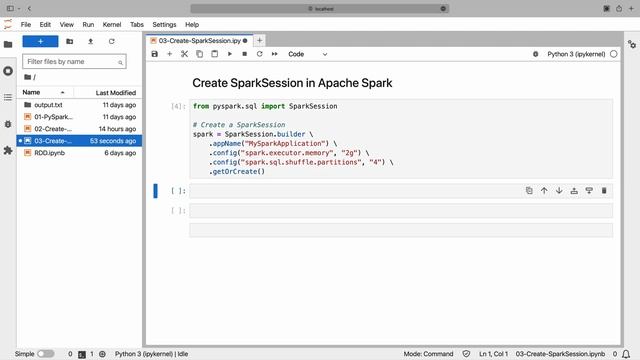This screenshot has width=640, height=360.
Task: Select 03-Create notebook in file list
Action: 79,141
